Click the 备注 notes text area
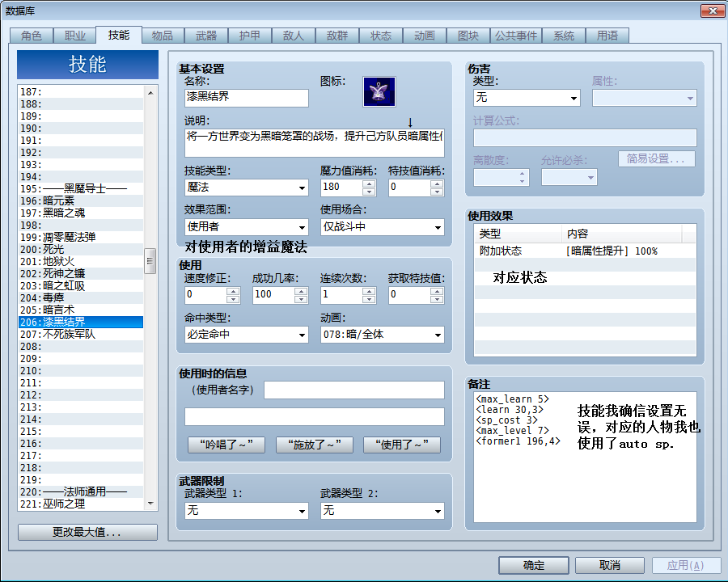728x582 pixels. point(585,457)
